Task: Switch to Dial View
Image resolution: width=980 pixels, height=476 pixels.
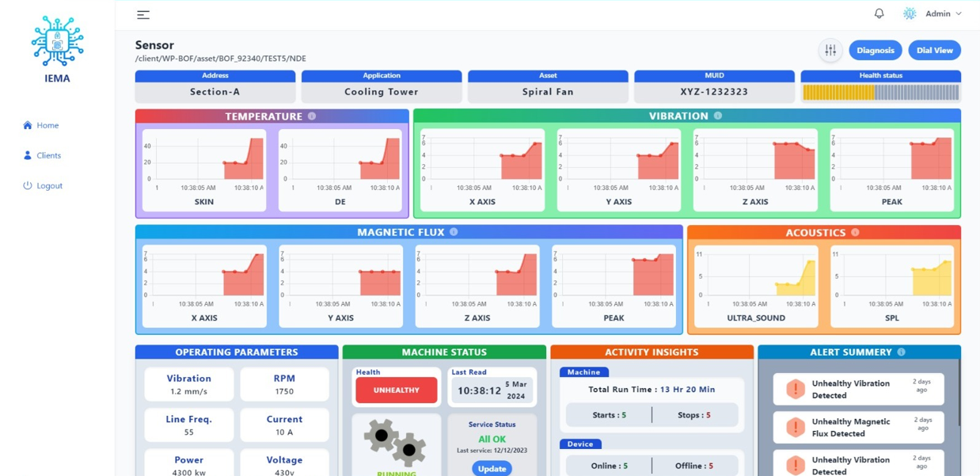Action: coord(934,50)
